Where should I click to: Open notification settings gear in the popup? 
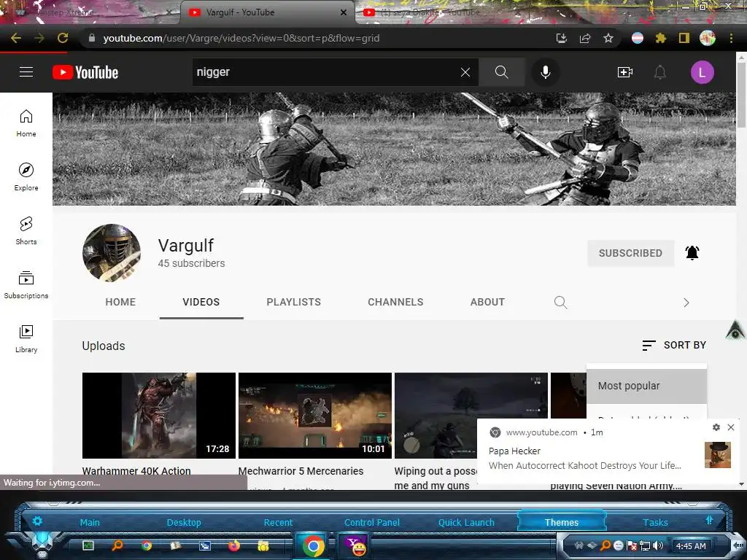click(x=716, y=427)
